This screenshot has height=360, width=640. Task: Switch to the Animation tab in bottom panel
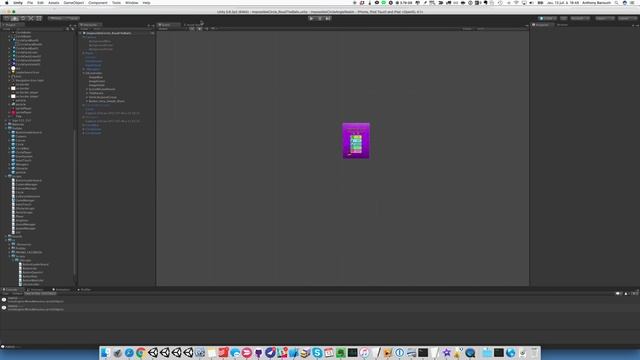61,289
